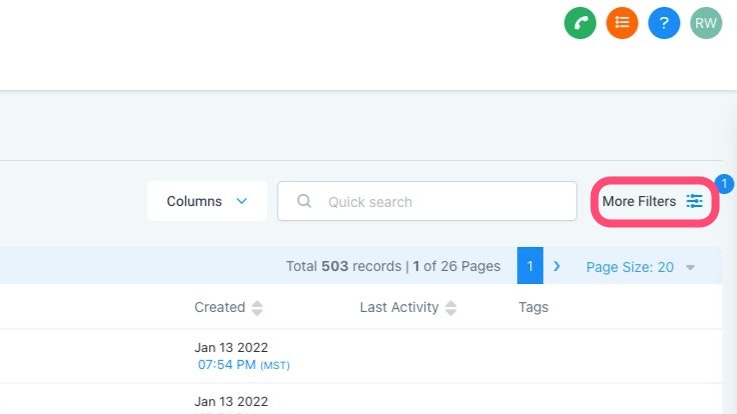The image size is (737, 414).
Task: Go to next page with chevron arrow
Action: (557, 266)
